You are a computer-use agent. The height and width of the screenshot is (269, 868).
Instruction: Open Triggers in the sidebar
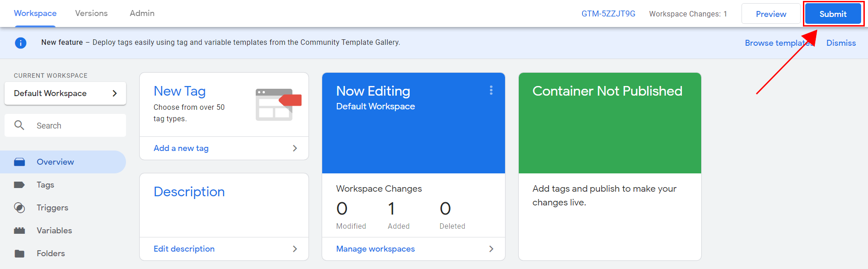[x=63, y=208]
